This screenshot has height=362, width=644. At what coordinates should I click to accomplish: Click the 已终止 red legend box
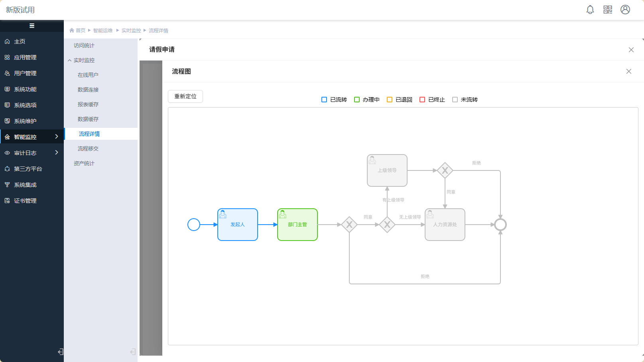click(422, 100)
